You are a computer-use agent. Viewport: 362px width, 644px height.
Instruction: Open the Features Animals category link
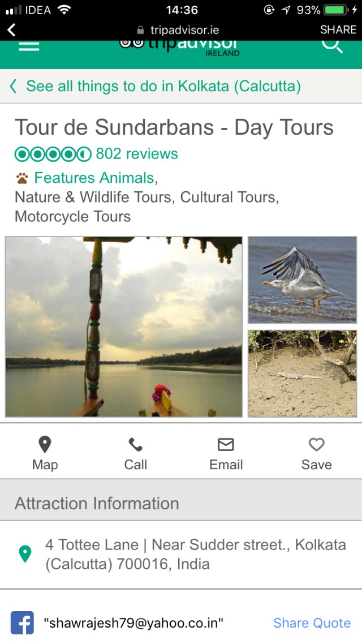coord(94,178)
